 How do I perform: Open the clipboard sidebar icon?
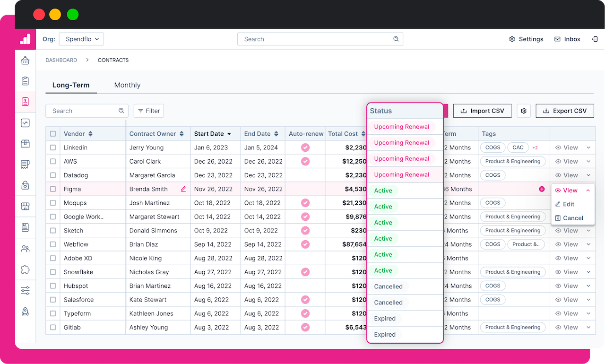click(25, 81)
